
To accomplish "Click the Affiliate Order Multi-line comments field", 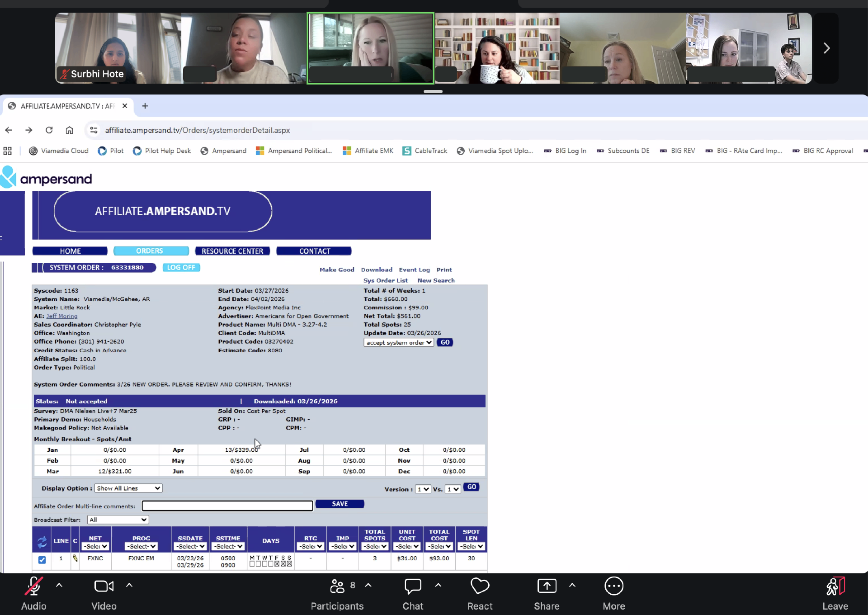I will point(227,506).
